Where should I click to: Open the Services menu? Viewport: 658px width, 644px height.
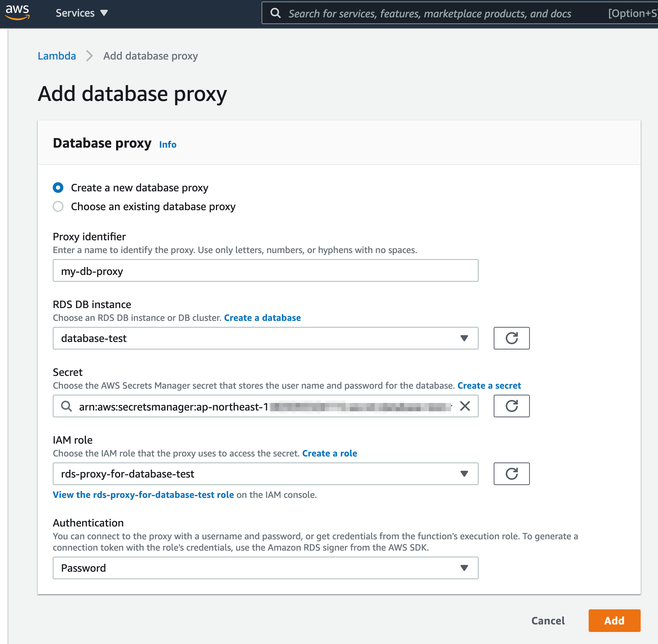(81, 13)
